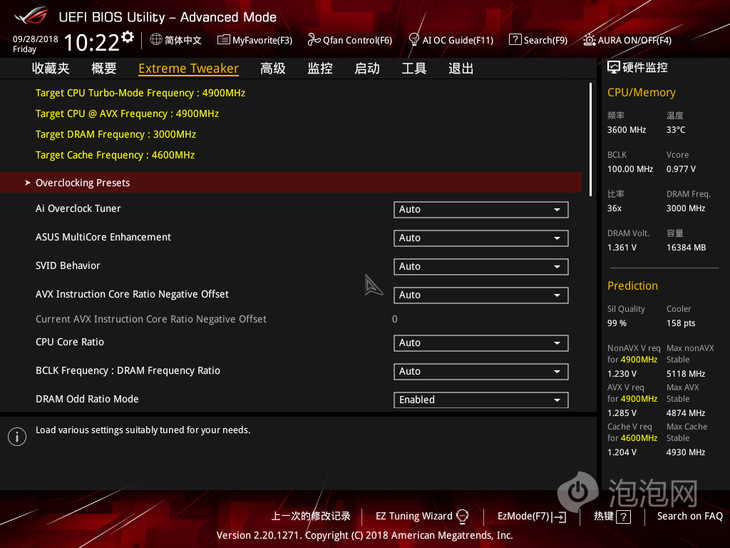
Task: Open SVID Behavior dropdown
Action: click(x=480, y=266)
